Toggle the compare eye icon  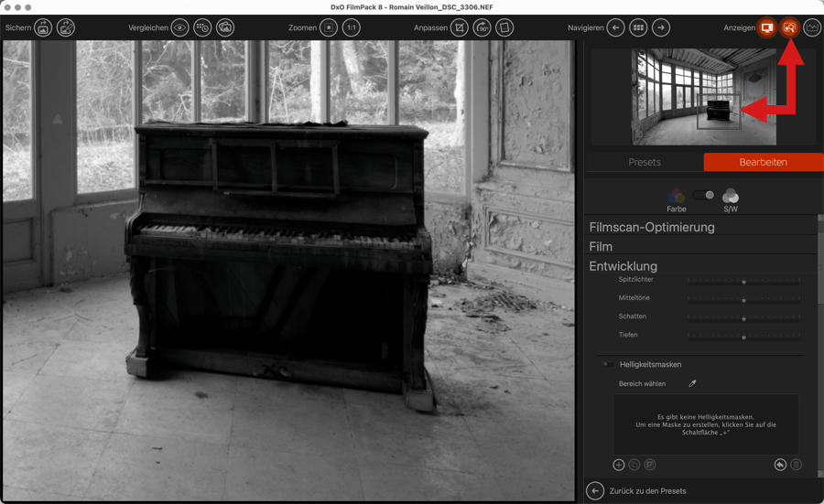tap(179, 28)
